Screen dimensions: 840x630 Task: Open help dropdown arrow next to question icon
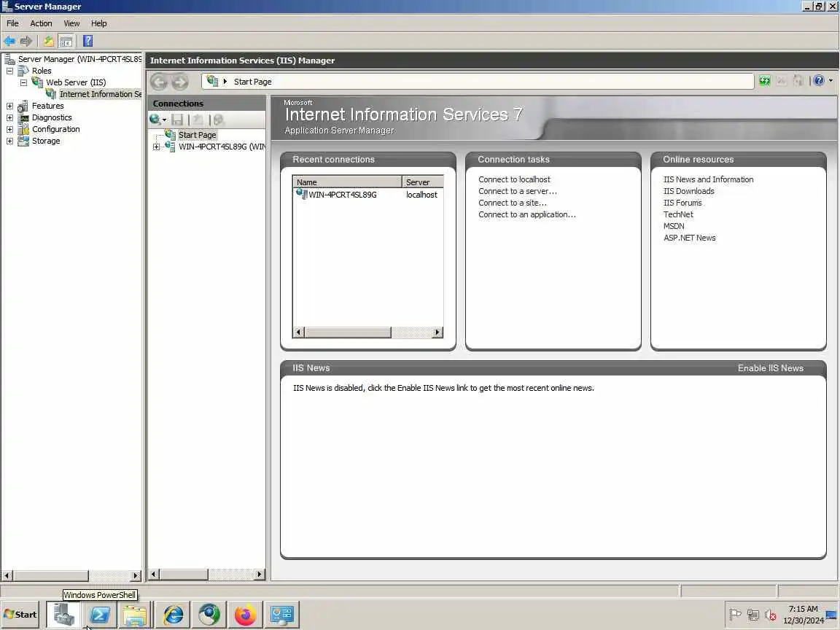coord(831,81)
